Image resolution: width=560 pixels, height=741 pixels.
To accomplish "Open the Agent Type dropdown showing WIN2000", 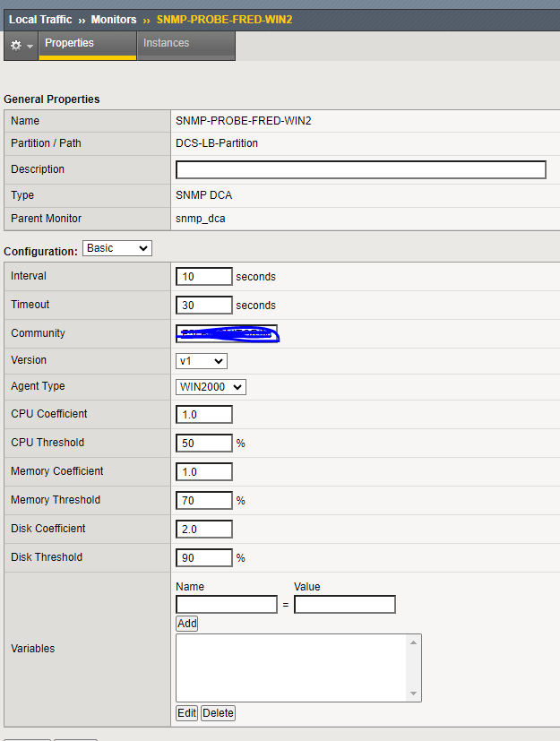I will pos(211,386).
